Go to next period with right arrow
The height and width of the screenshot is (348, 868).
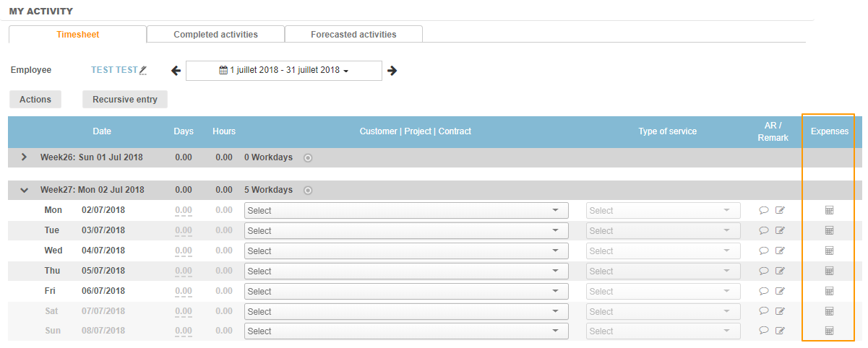click(392, 71)
